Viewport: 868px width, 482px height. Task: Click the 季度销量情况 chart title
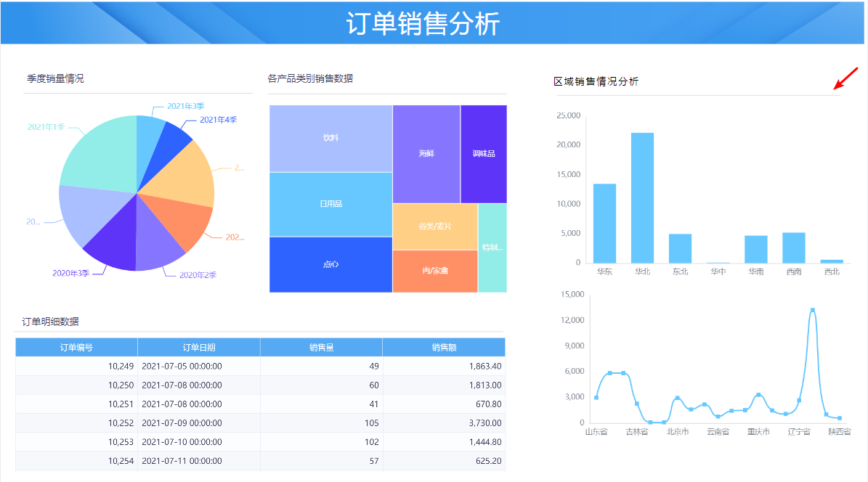point(55,78)
